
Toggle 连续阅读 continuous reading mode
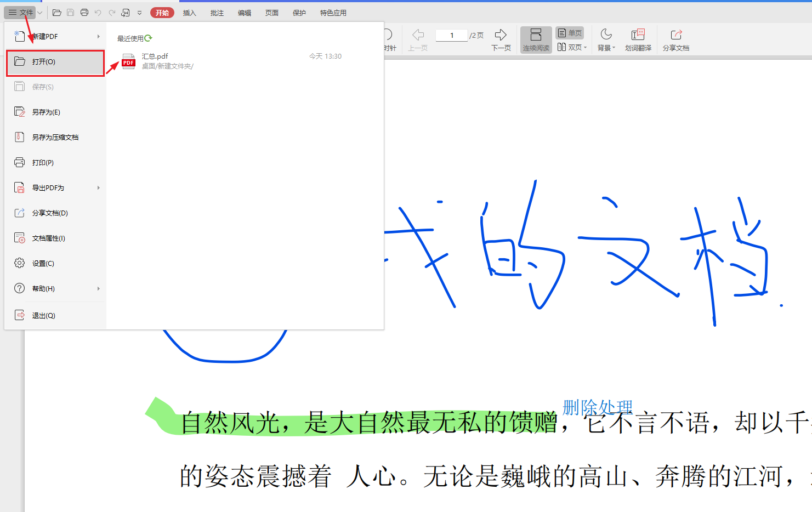pyautogui.click(x=536, y=39)
